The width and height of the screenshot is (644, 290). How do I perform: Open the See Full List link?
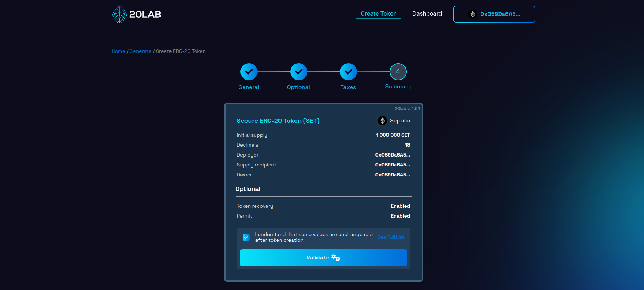coord(391,237)
